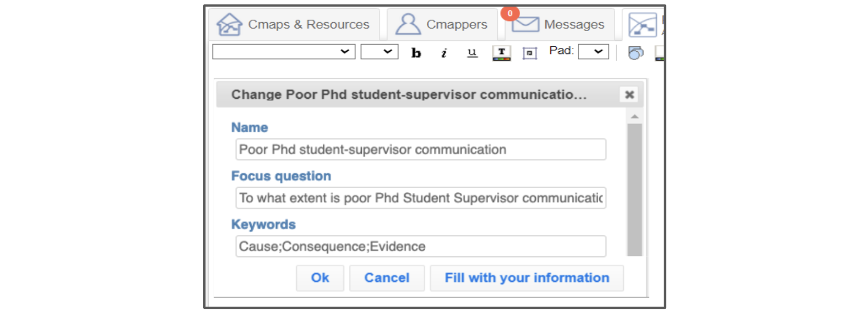Switch to the Messages tab
The height and width of the screenshot is (311, 868).
point(560,24)
